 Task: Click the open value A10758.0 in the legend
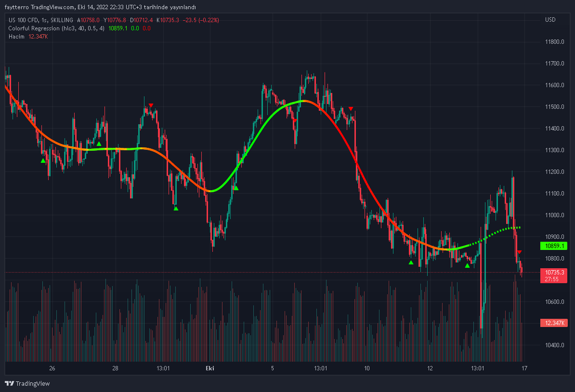(x=89, y=20)
